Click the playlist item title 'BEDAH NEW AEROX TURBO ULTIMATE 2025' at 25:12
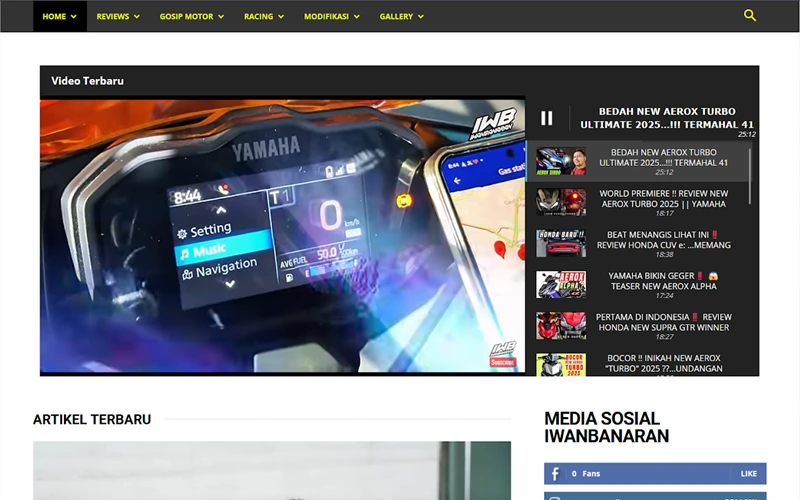The height and width of the screenshot is (500, 800). (x=664, y=158)
